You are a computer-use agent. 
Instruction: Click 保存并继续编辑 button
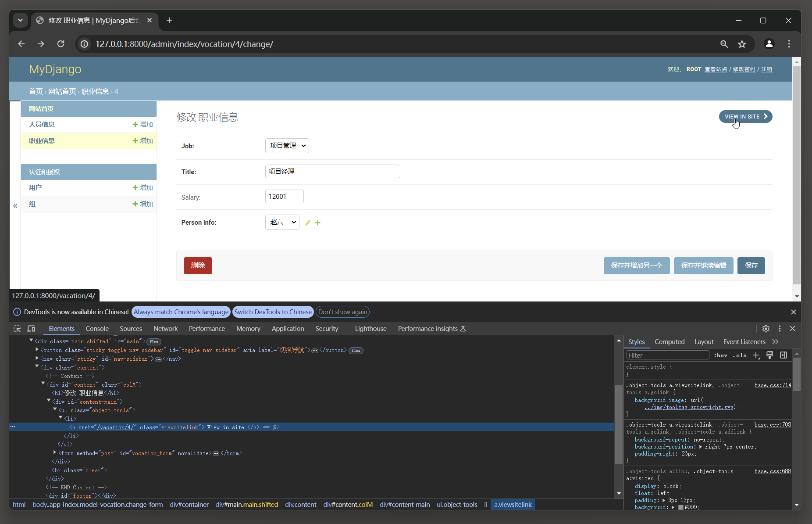click(x=704, y=266)
